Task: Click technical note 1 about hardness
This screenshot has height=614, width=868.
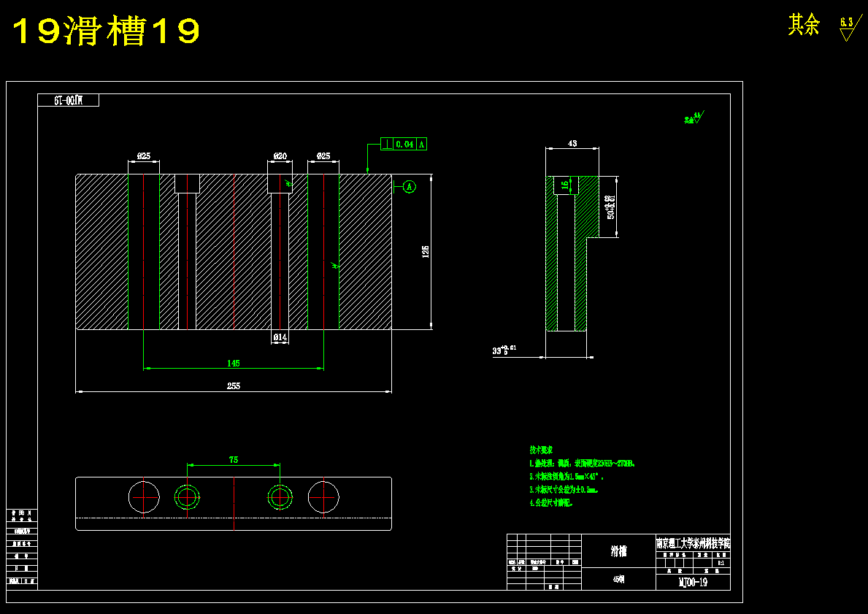Action: tap(582, 464)
